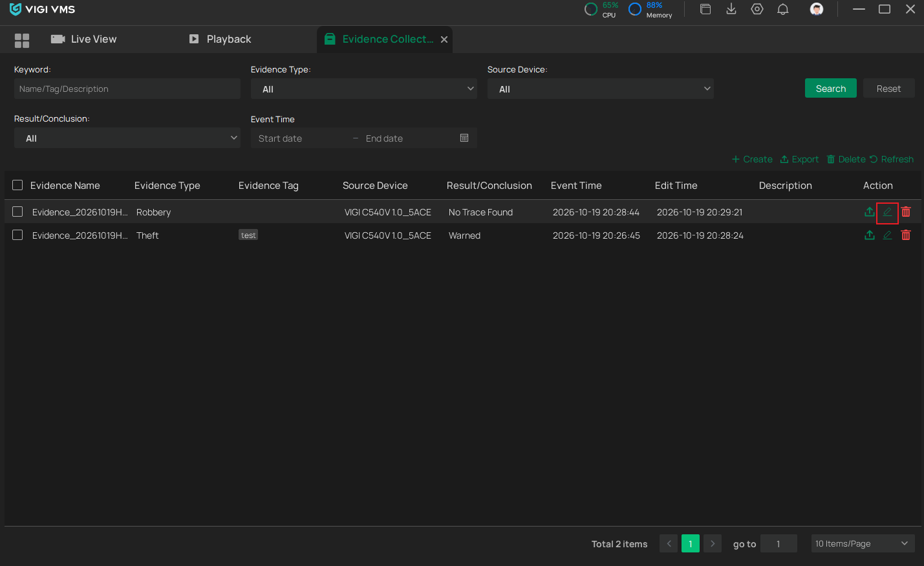The width and height of the screenshot is (924, 566).
Task: Expand the Result/Conclusion dropdown
Action: [x=127, y=138]
